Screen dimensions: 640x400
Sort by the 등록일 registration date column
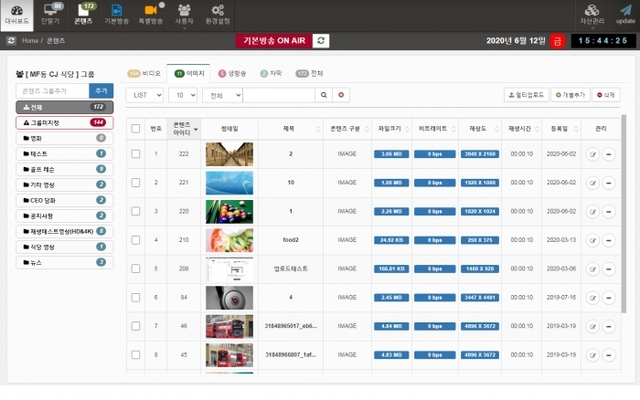(x=561, y=129)
